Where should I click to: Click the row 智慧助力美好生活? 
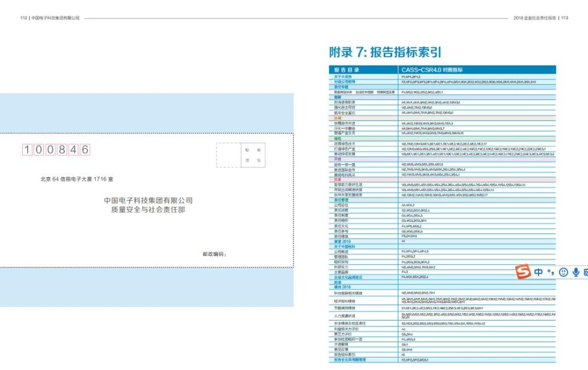click(x=442, y=185)
